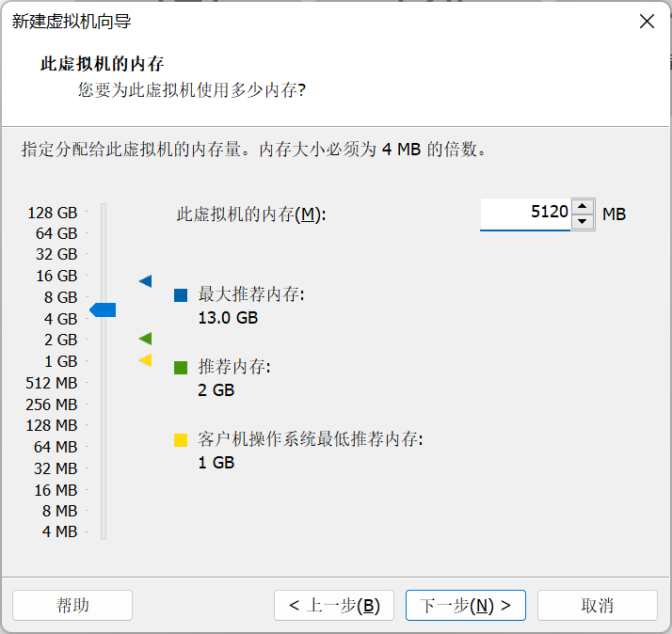Decrease memory with the down spinner arrow
Image resolution: width=672 pixels, height=634 pixels.
pyautogui.click(x=584, y=222)
